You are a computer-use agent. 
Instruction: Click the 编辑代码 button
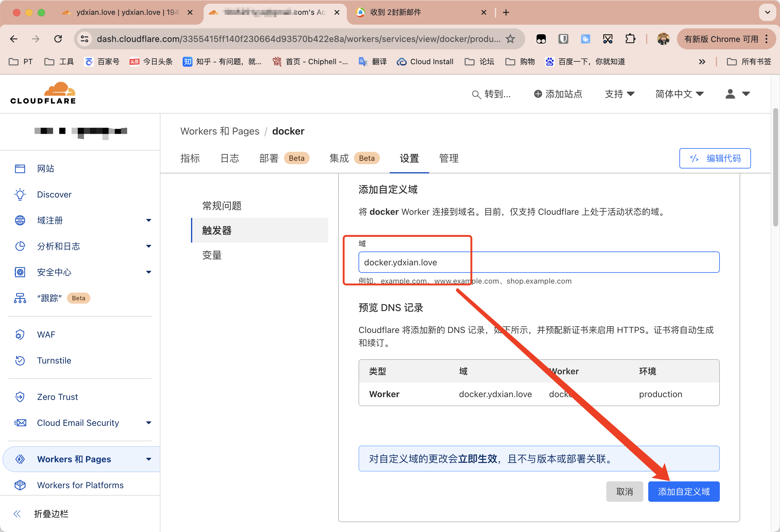[x=715, y=158]
